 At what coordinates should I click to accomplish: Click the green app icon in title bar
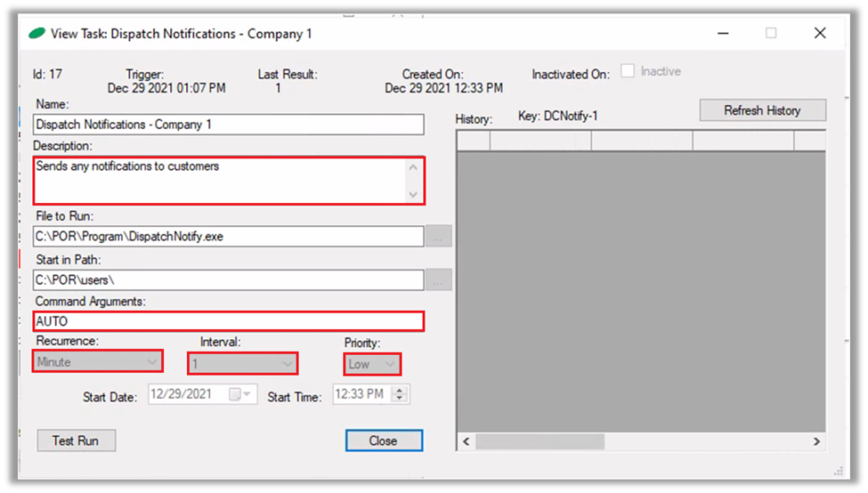pyautogui.click(x=37, y=34)
